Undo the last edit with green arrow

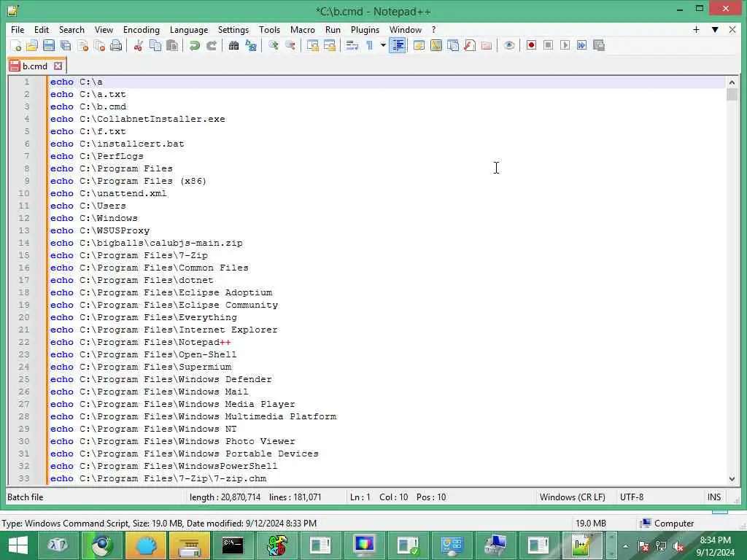(194, 45)
